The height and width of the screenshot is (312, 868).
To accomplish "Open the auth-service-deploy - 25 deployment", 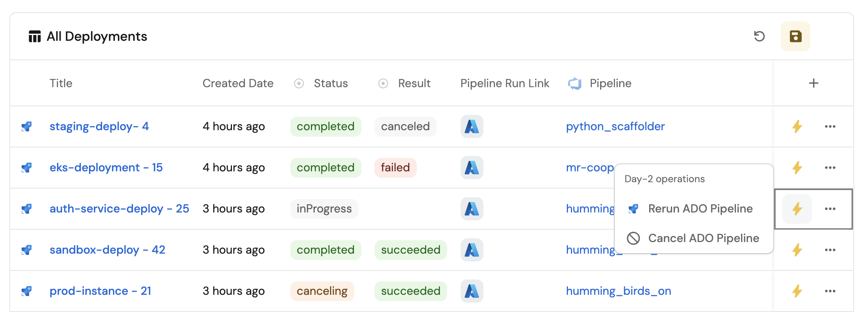I will pyautogui.click(x=119, y=209).
